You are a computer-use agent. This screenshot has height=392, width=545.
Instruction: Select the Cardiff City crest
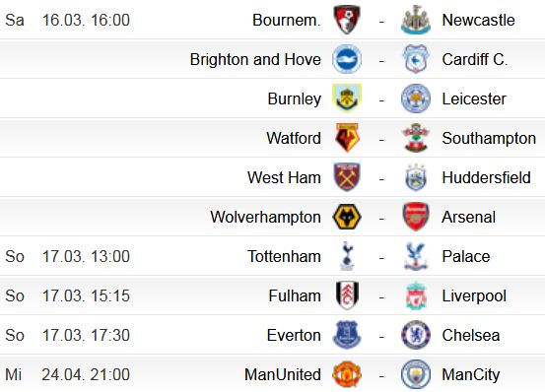click(x=416, y=59)
